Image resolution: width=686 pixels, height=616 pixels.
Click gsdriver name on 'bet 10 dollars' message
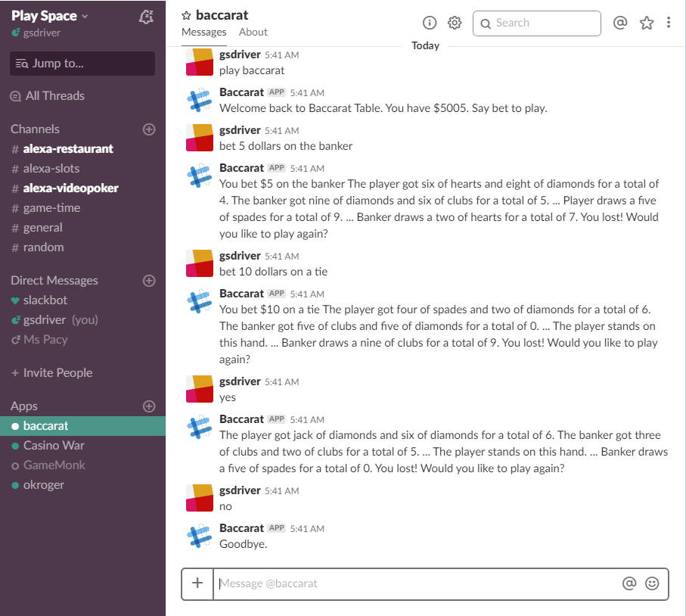(x=240, y=256)
